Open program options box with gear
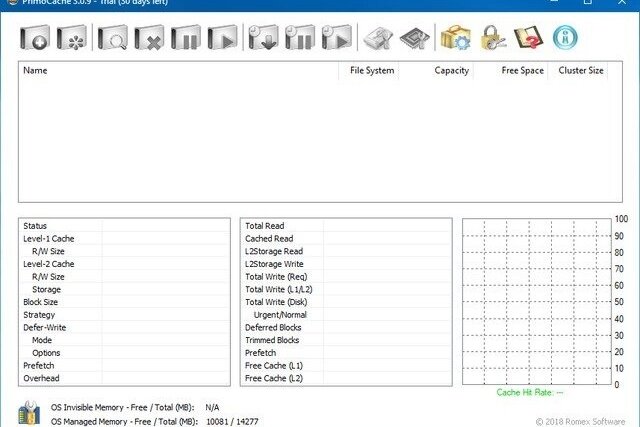The image size is (640, 427). pos(456,38)
